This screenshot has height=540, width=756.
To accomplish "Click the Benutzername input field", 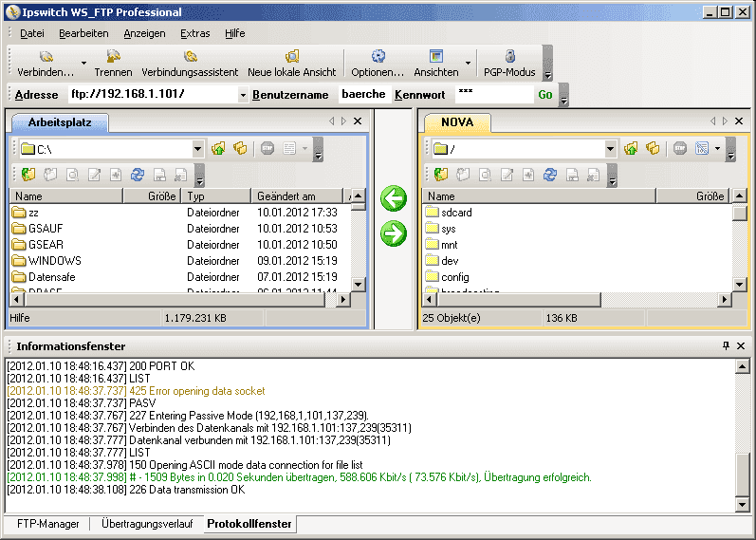I will click(x=363, y=95).
